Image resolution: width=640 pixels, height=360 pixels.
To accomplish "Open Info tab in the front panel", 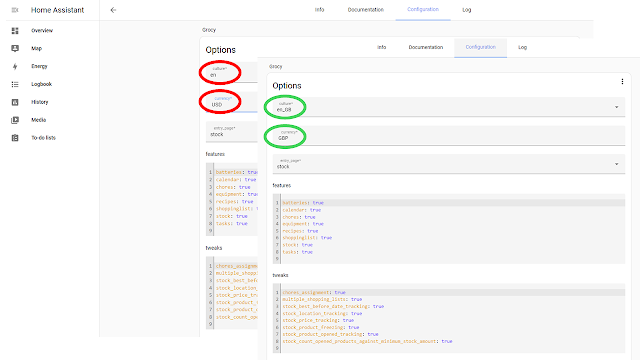I will point(382,47).
